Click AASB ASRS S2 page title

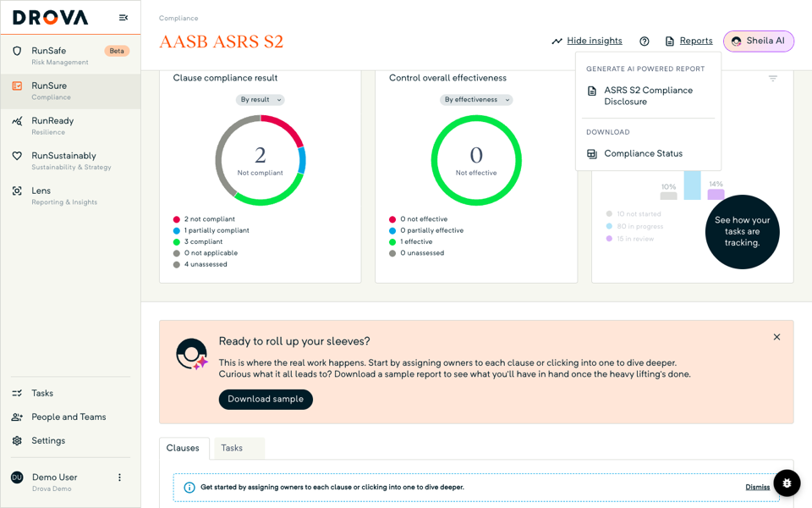(x=221, y=41)
